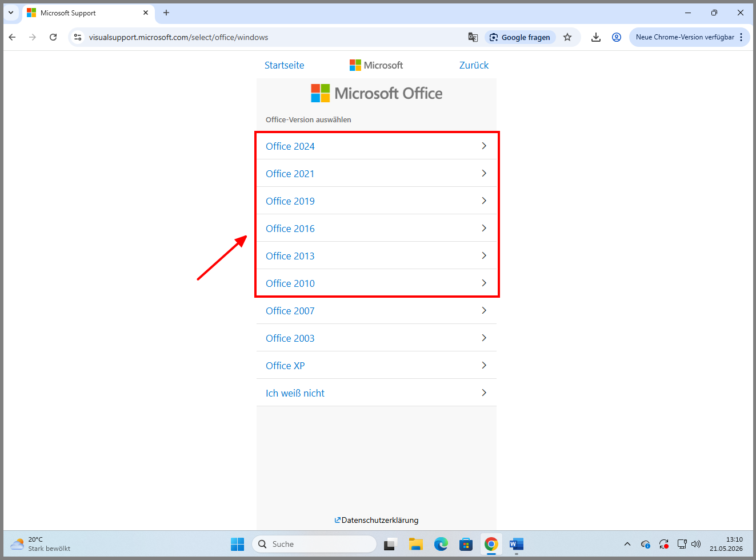
Task: Go forward with the browser forward arrow
Action: tap(33, 37)
